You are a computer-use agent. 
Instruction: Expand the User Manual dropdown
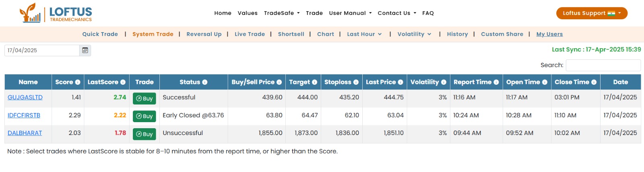tap(350, 13)
